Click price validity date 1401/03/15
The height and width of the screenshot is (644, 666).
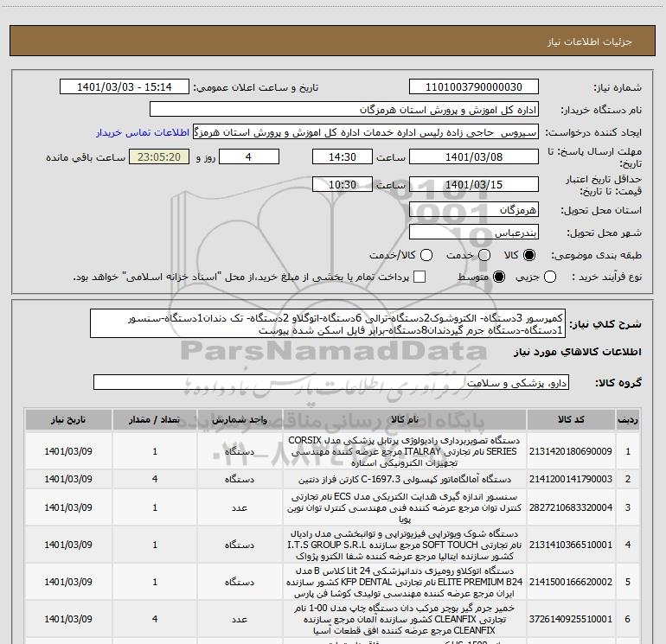click(x=474, y=185)
